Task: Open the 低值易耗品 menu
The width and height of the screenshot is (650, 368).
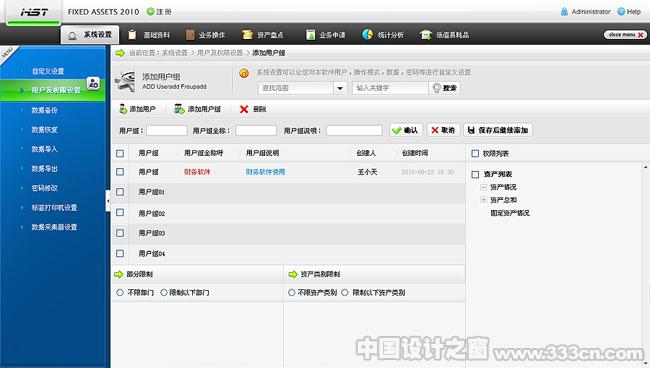Action: (x=444, y=35)
